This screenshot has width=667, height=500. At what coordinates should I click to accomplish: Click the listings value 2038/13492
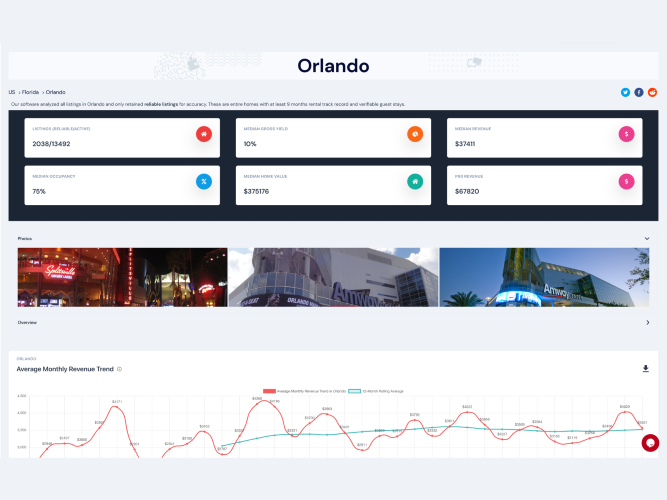coord(51,144)
